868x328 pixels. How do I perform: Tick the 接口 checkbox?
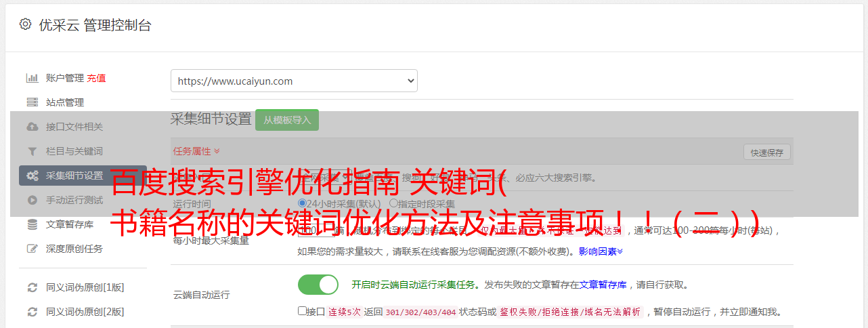(x=302, y=311)
